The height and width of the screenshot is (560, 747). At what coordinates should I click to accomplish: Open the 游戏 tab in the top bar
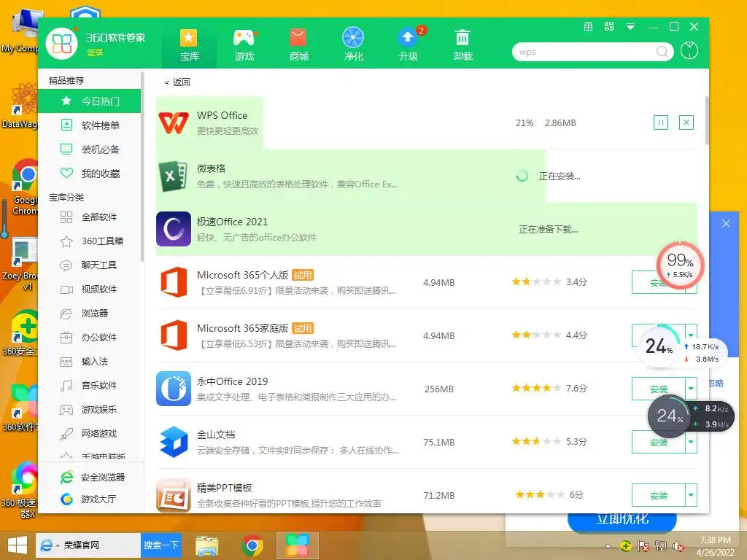pos(244,44)
